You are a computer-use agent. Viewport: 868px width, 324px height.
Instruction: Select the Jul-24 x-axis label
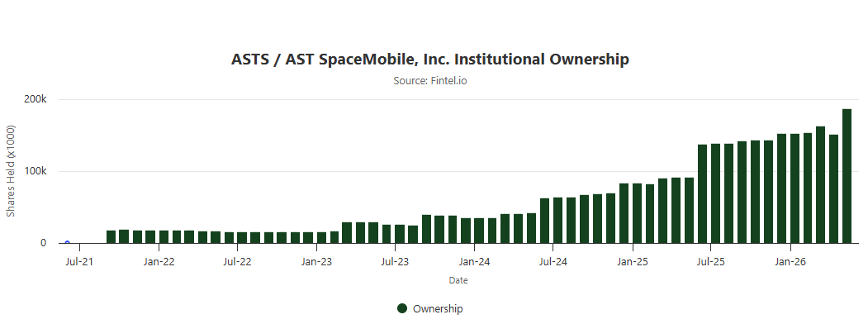[553, 261]
